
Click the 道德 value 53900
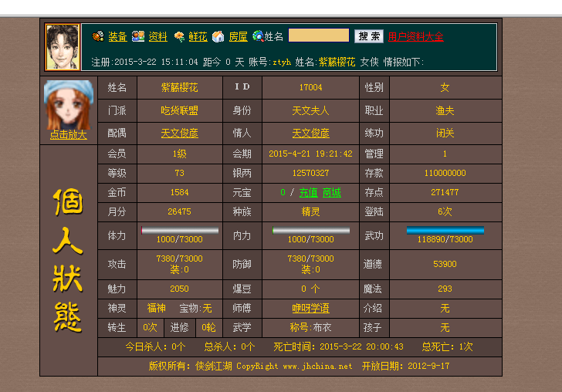click(x=445, y=264)
